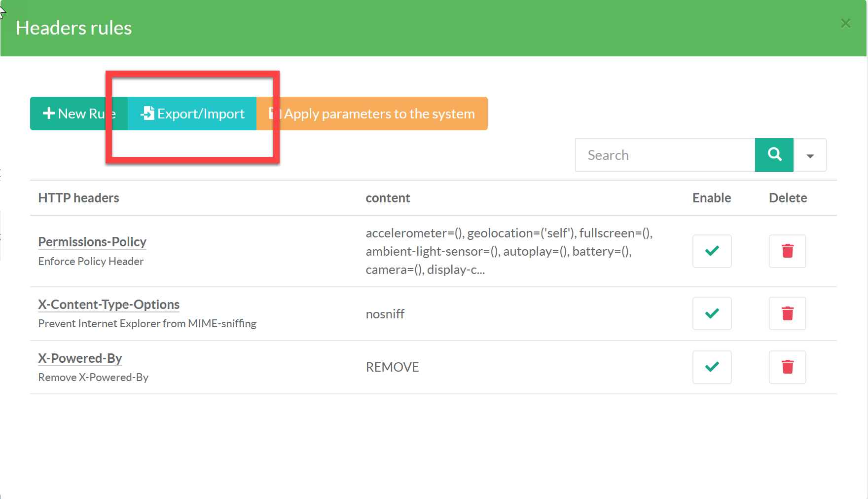Expand the search options dropdown arrow

tap(810, 155)
